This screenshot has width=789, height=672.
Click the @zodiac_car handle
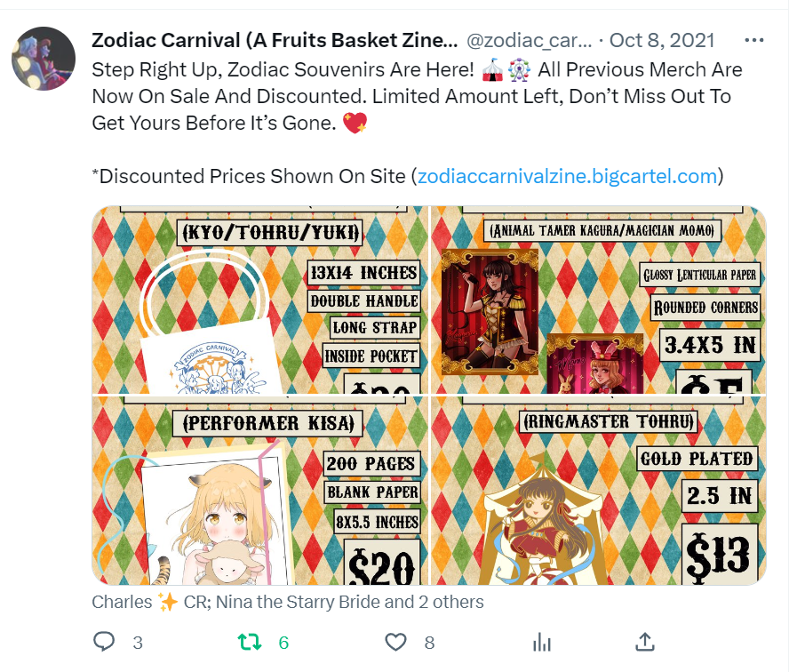coord(529,40)
